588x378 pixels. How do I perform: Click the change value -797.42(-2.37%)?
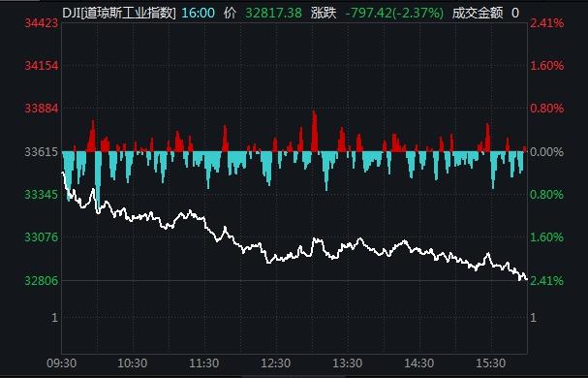tap(394, 14)
